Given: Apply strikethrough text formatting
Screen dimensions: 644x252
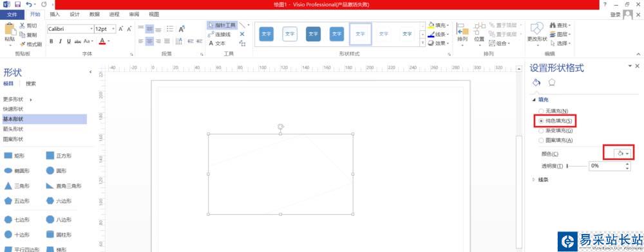Looking at the screenshot, I should (77, 41).
